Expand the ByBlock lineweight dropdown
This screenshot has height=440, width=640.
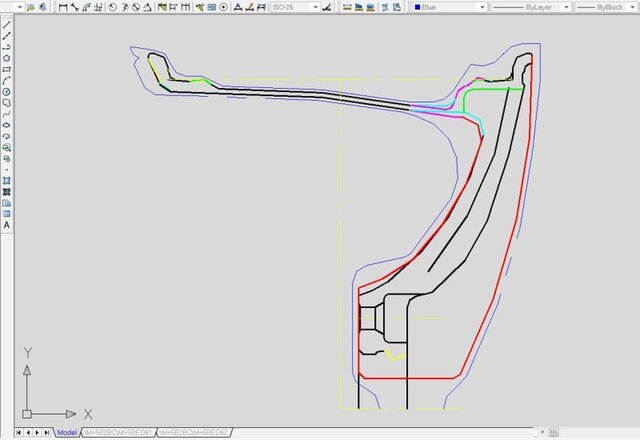click(633, 7)
